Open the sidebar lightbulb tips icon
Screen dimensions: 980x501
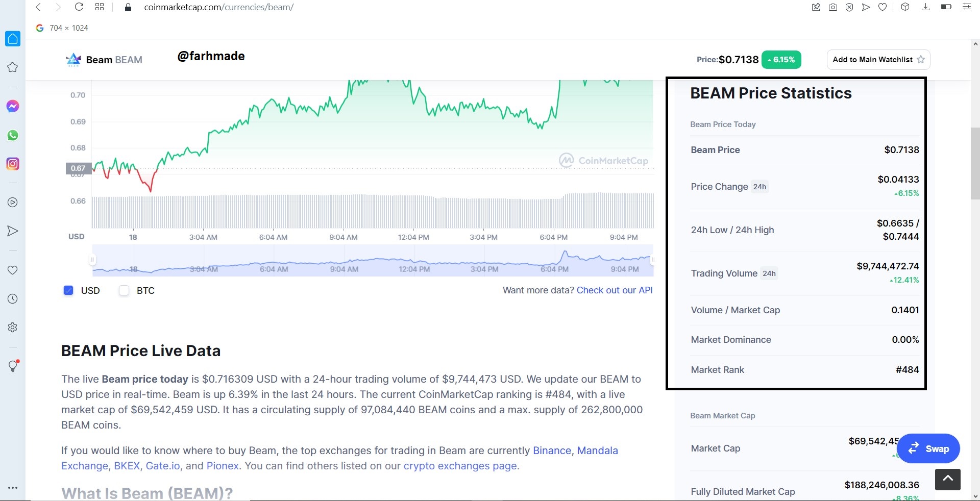[13, 366]
